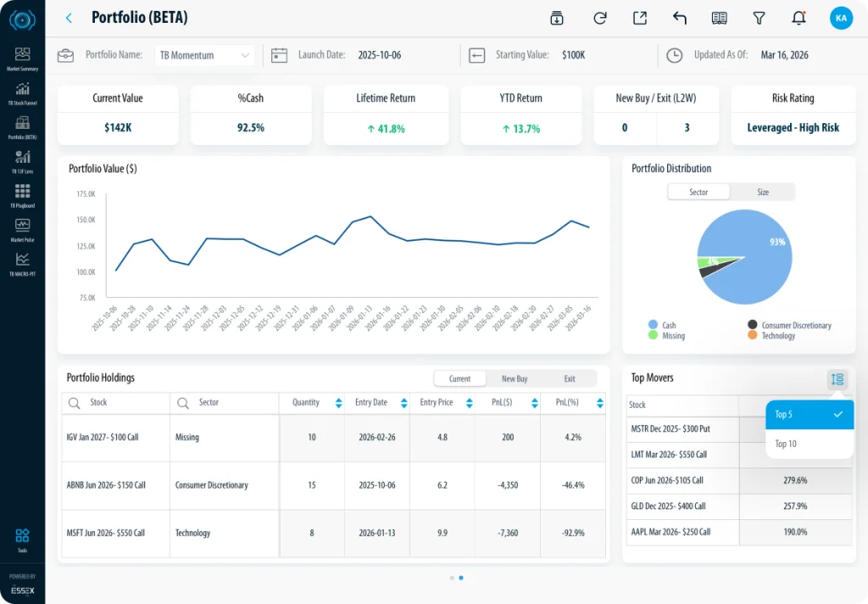The image size is (868, 604).
Task: Click the Top Movers sort dropdown icon
Action: 837,379
